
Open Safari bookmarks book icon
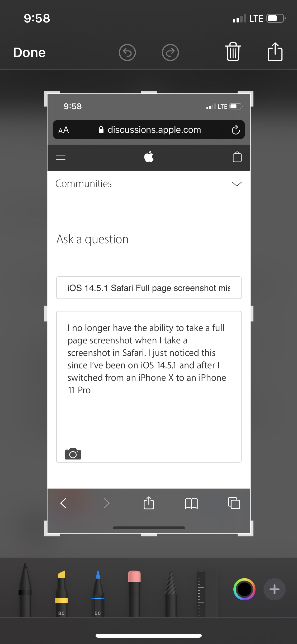point(191,503)
